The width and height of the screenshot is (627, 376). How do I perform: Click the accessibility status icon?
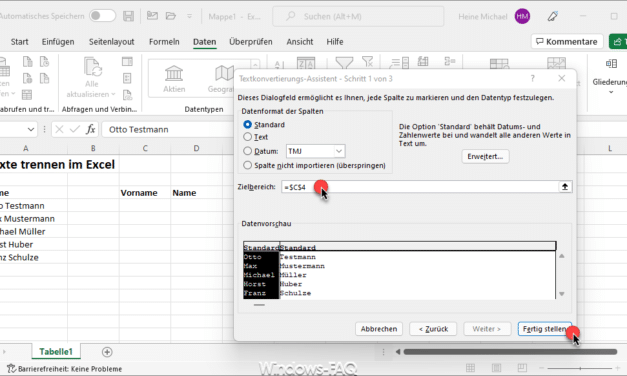click(x=11, y=368)
